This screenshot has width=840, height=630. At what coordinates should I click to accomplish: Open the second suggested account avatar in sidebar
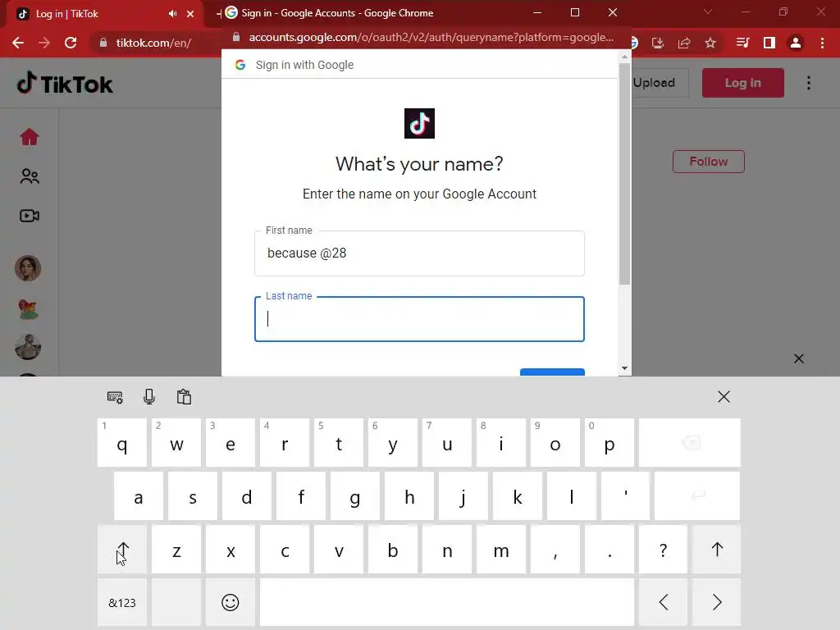coord(28,308)
